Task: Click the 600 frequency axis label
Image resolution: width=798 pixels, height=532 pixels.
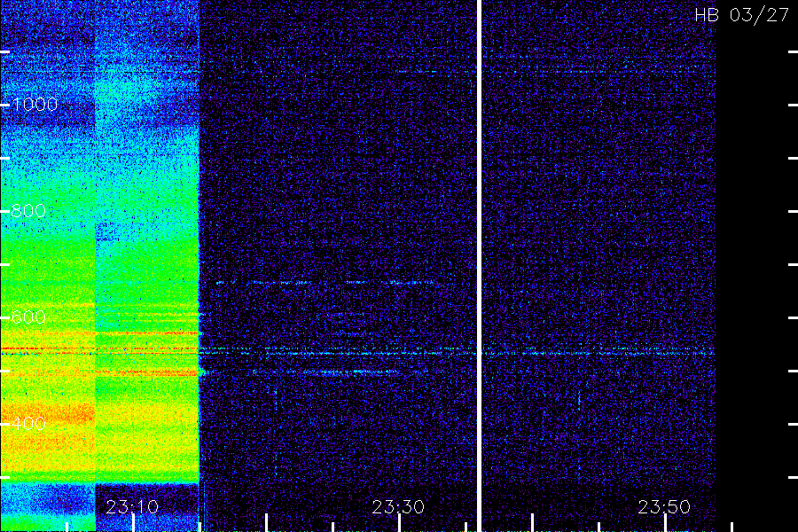Action: [28, 317]
